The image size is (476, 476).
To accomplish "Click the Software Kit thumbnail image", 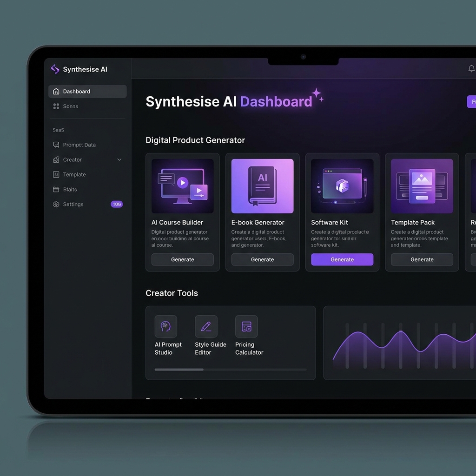I will pyautogui.click(x=342, y=186).
